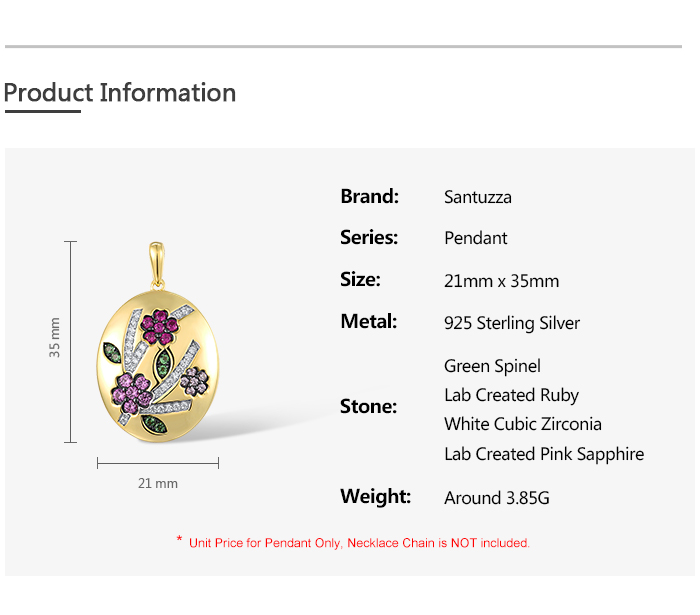Select the Pendant series value
700x615 pixels.
(x=475, y=238)
